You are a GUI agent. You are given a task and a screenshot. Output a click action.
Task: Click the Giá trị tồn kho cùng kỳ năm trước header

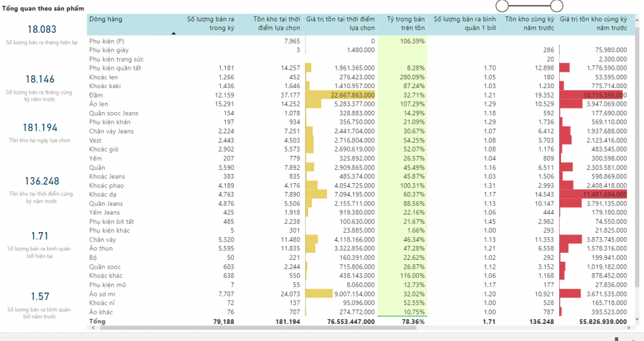click(x=593, y=23)
